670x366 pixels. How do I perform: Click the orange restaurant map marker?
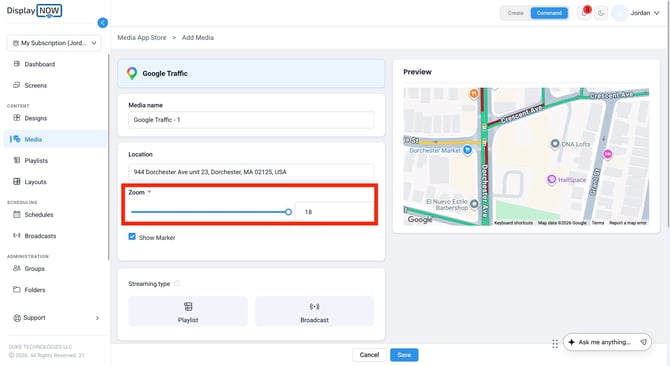pos(473,94)
